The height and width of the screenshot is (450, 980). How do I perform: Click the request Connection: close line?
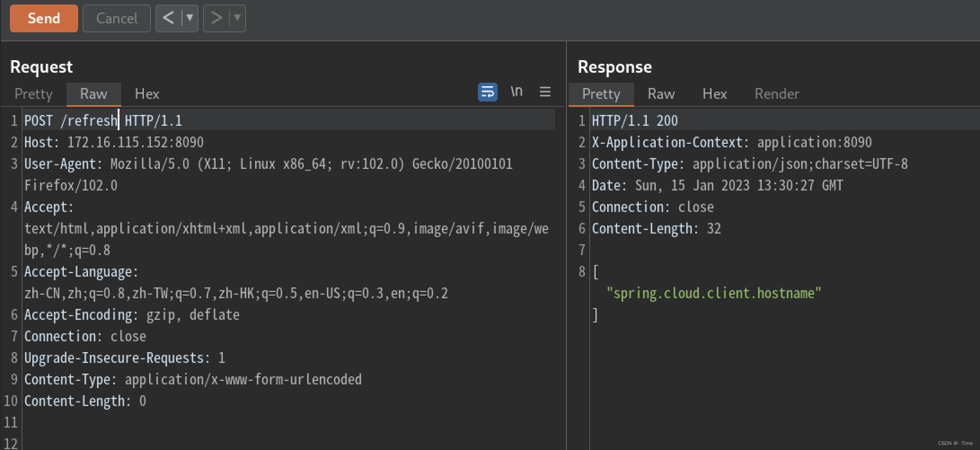[85, 336]
